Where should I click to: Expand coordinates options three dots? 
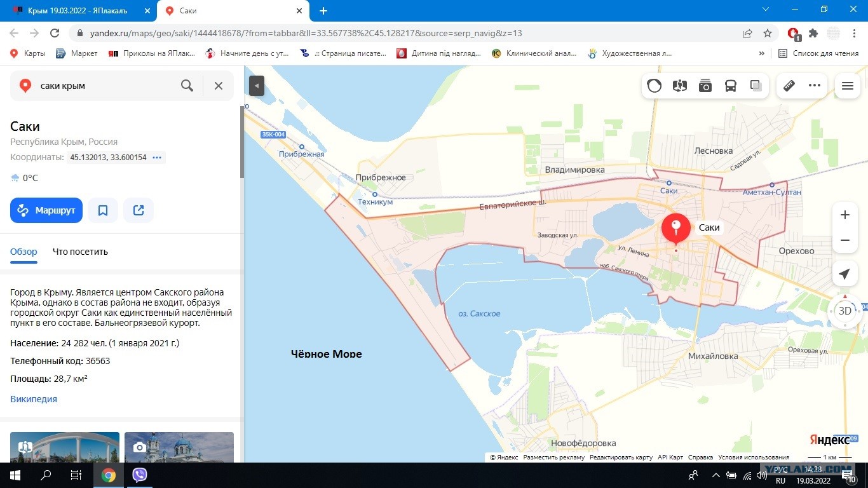pos(157,158)
